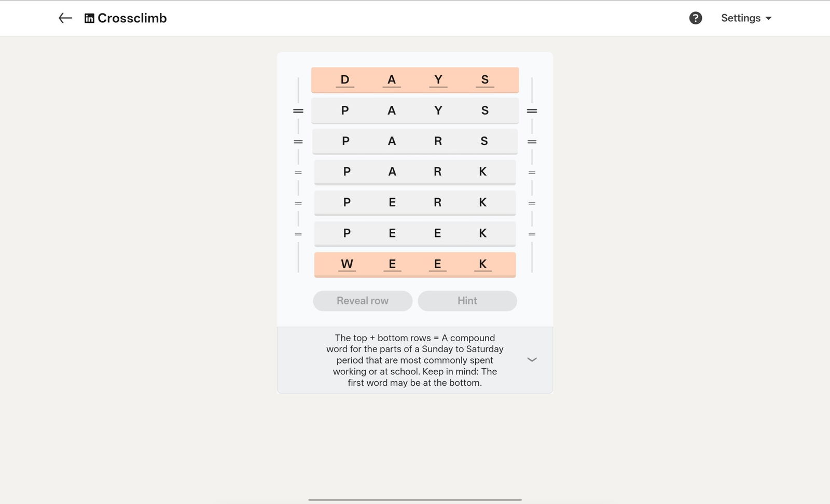
Task: Click the right drag handle of PARK row
Action: pyautogui.click(x=532, y=173)
